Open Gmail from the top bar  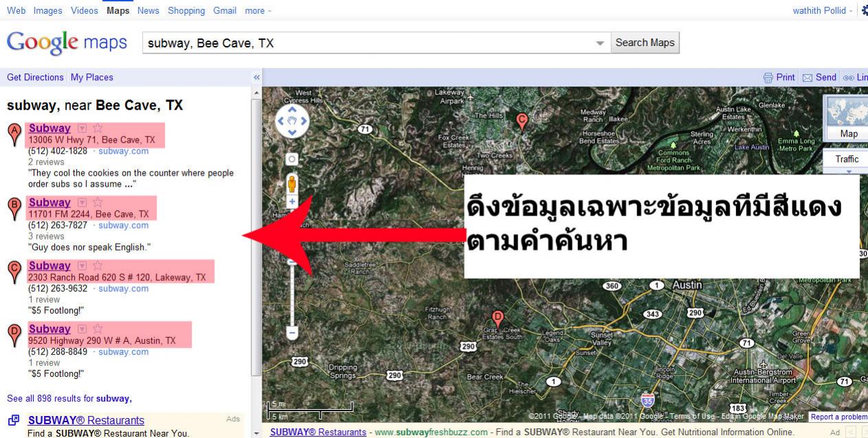pyautogui.click(x=225, y=10)
